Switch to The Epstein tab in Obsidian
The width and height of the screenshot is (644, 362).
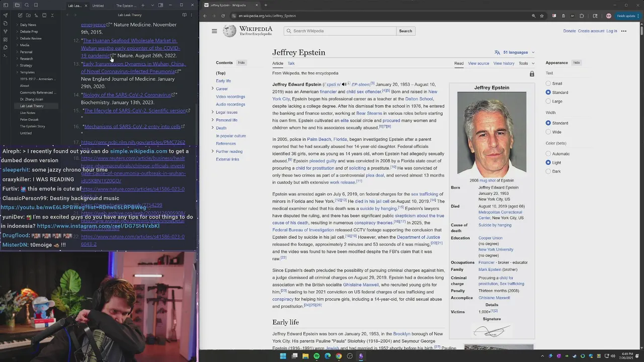pyautogui.click(x=126, y=6)
